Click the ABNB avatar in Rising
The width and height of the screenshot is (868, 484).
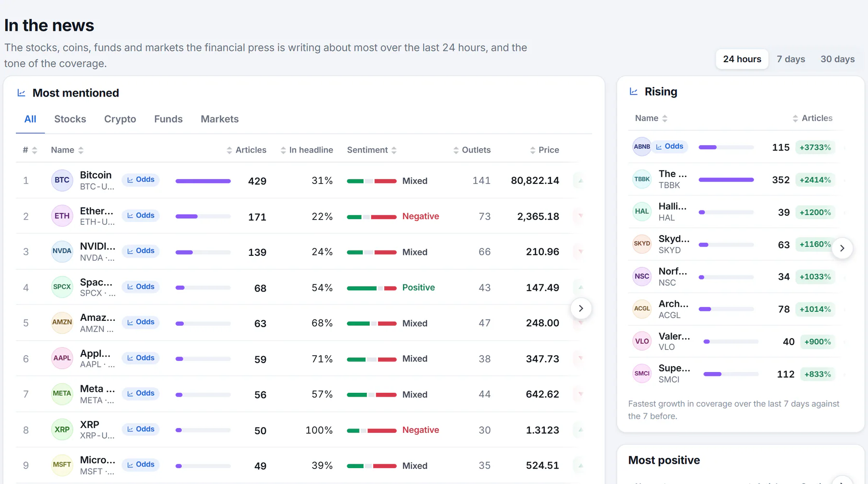[642, 147]
